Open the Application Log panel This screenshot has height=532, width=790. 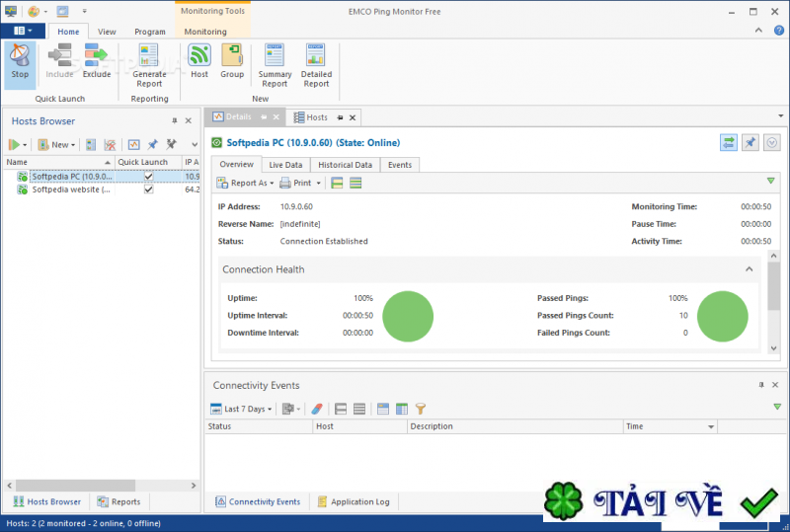(x=353, y=501)
